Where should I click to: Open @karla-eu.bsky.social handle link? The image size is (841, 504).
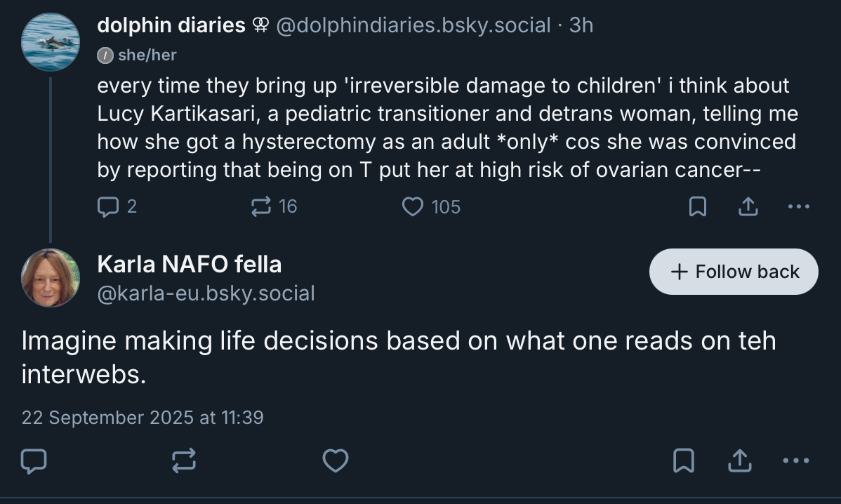[206, 293]
